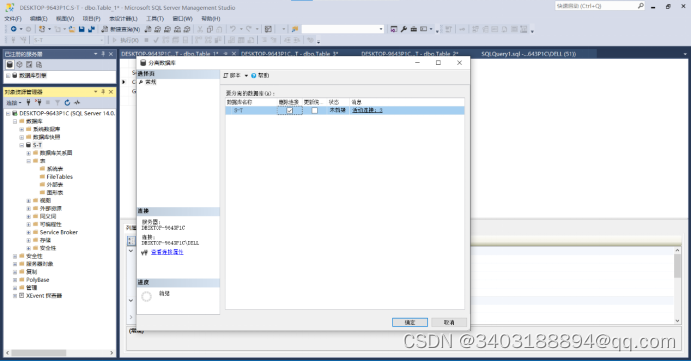Screen dimensions: 691x361
Task: Expand the PolyBase node
Action: (15, 280)
